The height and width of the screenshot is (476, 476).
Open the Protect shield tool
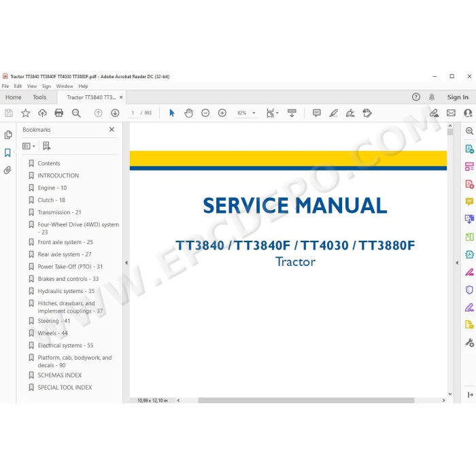(469, 290)
